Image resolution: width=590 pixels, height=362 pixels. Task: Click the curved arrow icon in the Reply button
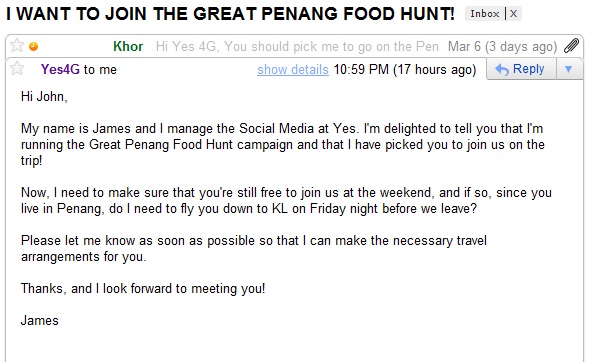[x=502, y=69]
